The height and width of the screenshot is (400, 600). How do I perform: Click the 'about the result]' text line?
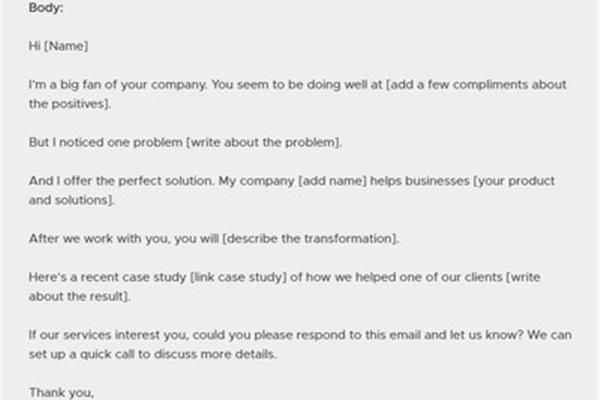point(80,297)
